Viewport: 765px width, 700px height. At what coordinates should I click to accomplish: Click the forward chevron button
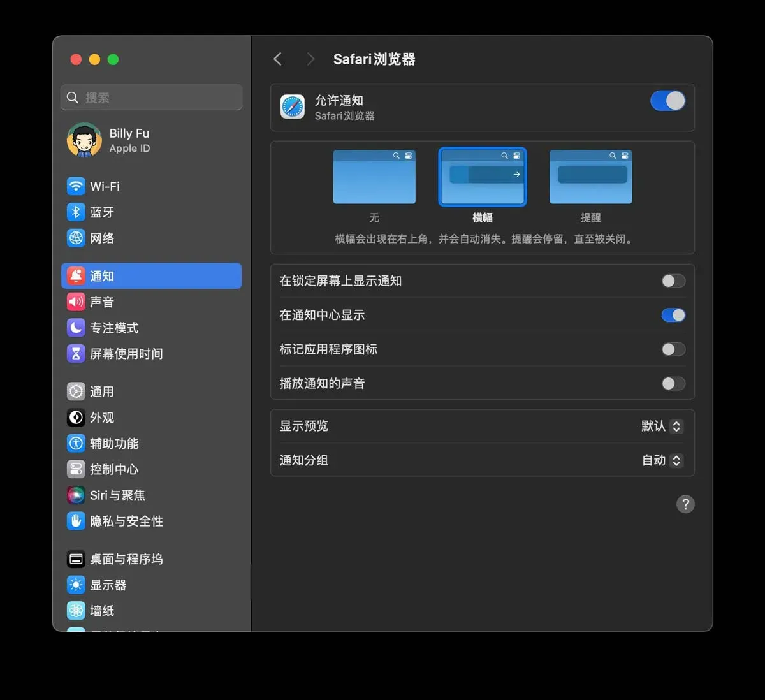[x=310, y=59]
